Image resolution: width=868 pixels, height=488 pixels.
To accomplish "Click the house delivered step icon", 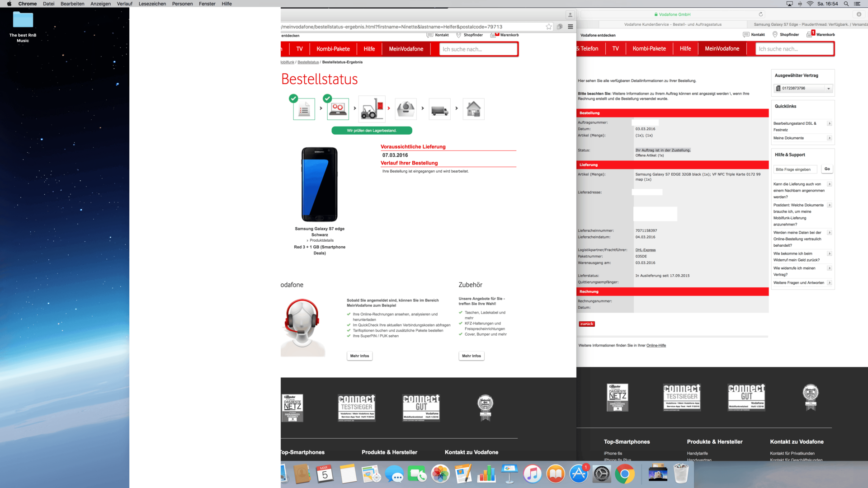I will (x=473, y=109).
